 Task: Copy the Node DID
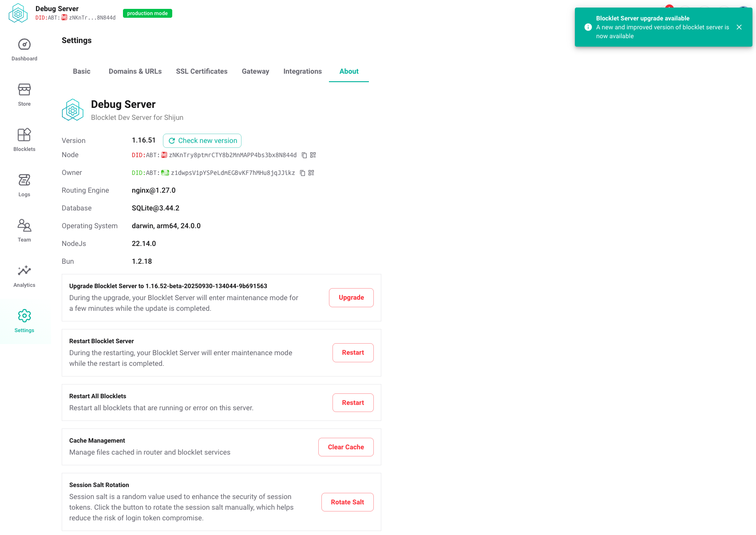coord(304,155)
